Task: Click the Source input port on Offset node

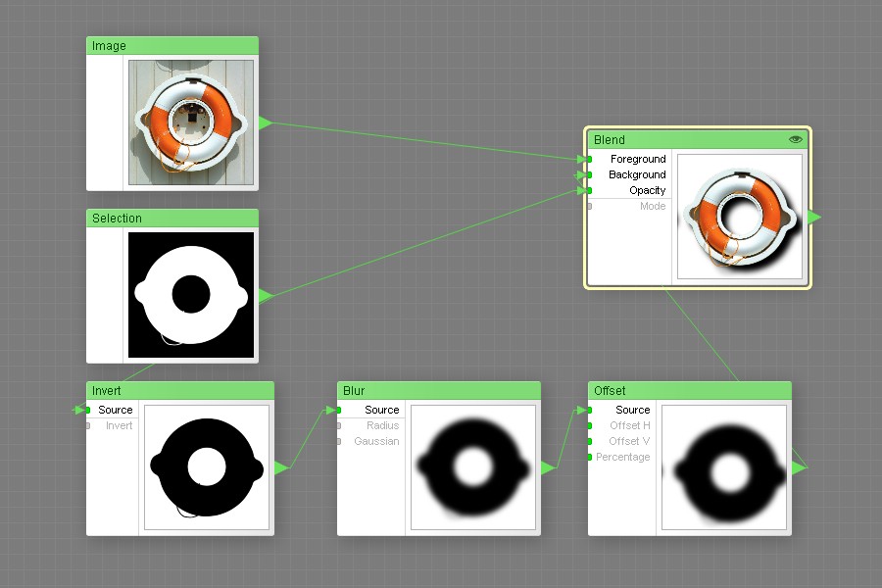Action: [589, 411]
